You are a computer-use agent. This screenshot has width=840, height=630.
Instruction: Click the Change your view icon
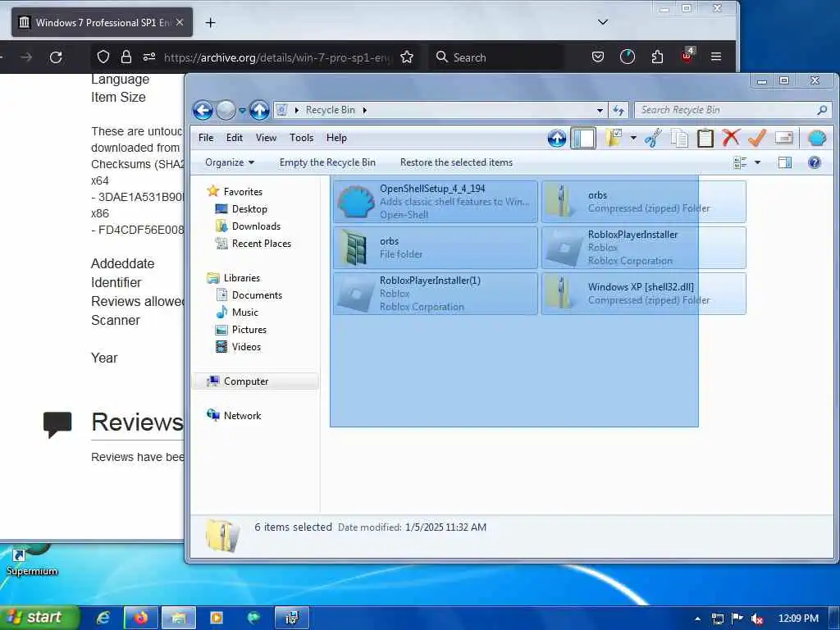741,162
